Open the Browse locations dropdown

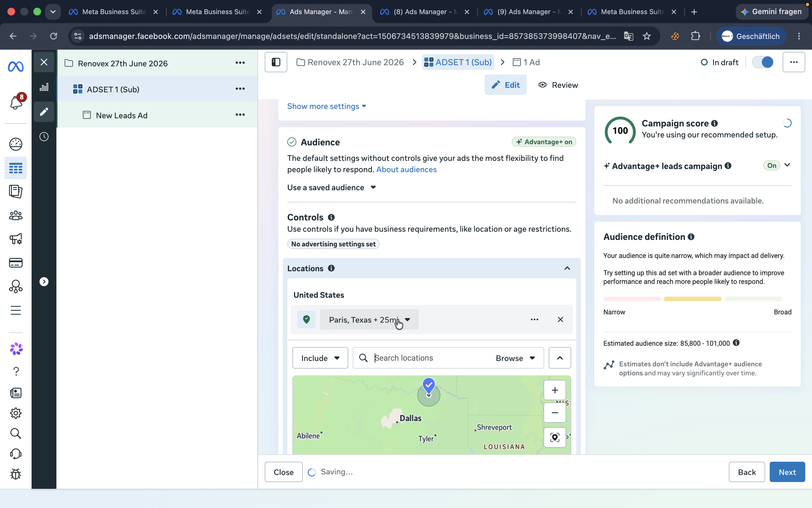click(x=515, y=358)
